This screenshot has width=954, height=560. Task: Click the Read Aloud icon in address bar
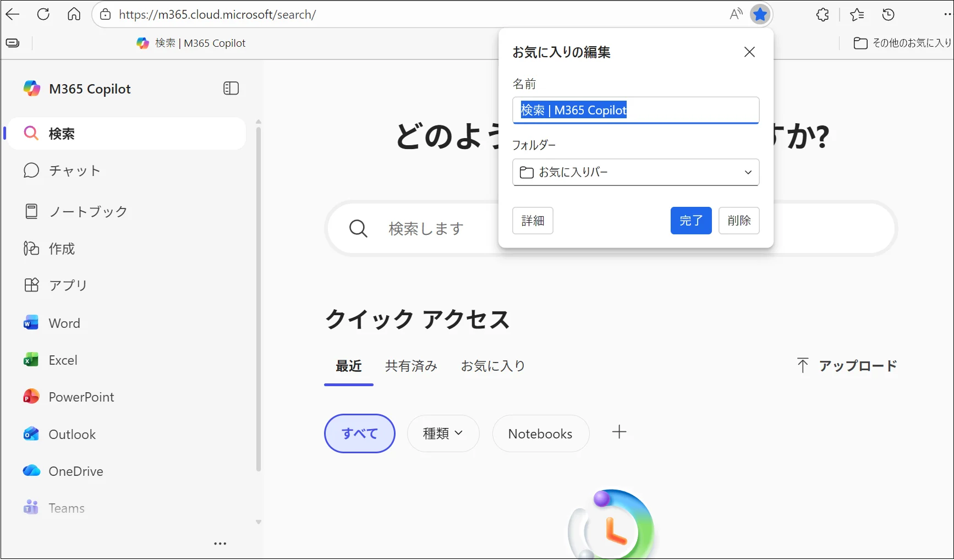coord(736,14)
